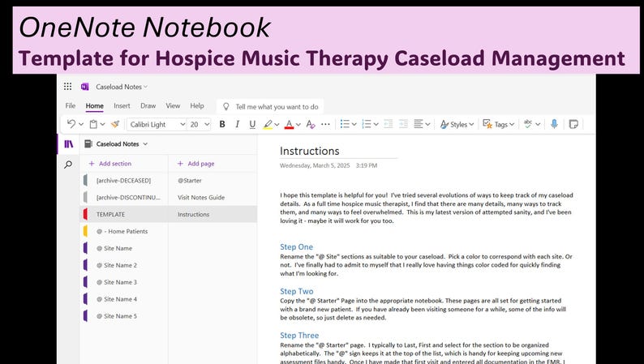
Task: Open the File menu
Action: [71, 106]
